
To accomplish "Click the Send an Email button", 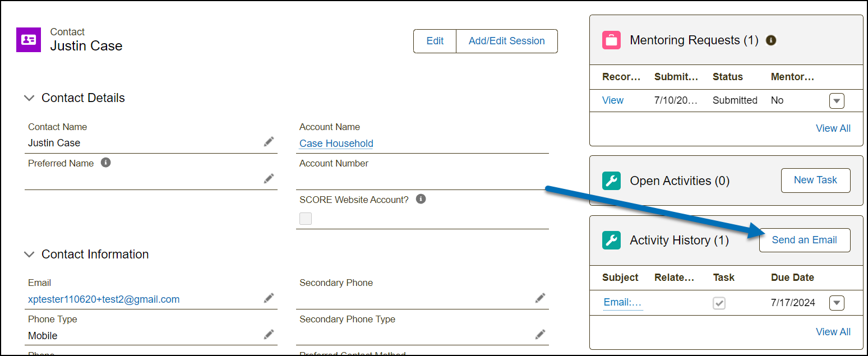I will coord(804,240).
